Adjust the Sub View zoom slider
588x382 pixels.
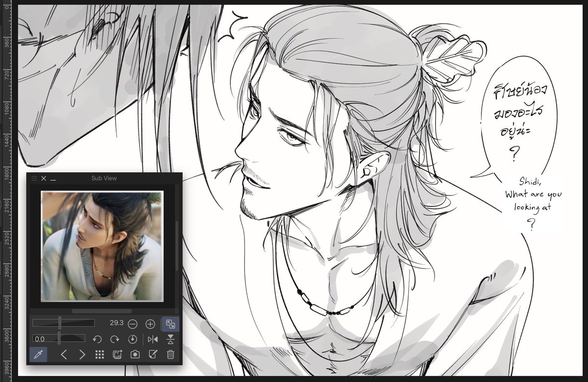point(63,323)
